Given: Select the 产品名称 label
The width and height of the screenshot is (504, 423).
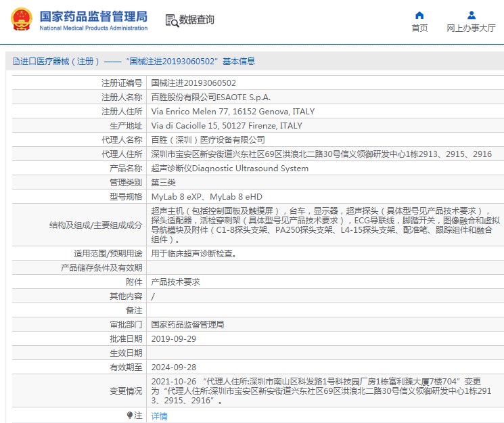Looking at the screenshot, I should point(126,169).
